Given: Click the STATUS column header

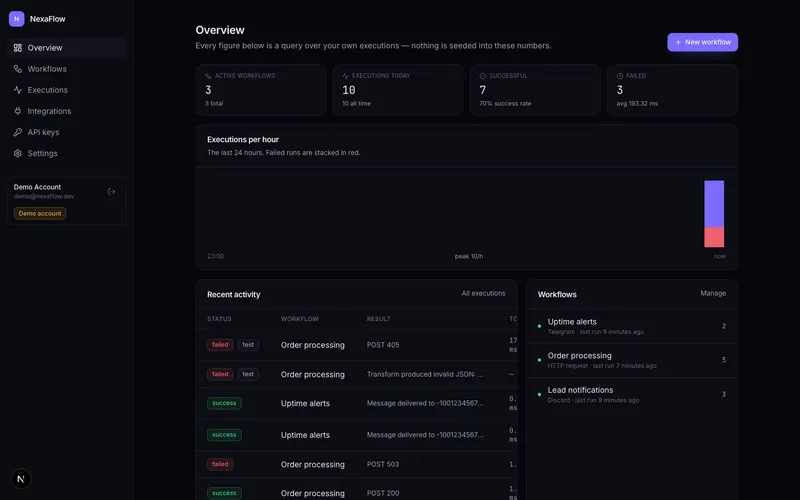Looking at the screenshot, I should [219, 319].
